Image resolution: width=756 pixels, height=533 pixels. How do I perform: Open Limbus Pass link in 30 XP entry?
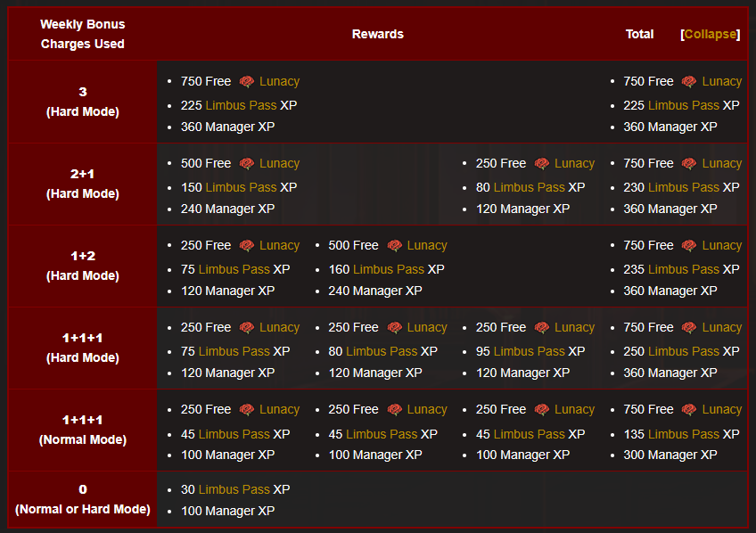(234, 489)
